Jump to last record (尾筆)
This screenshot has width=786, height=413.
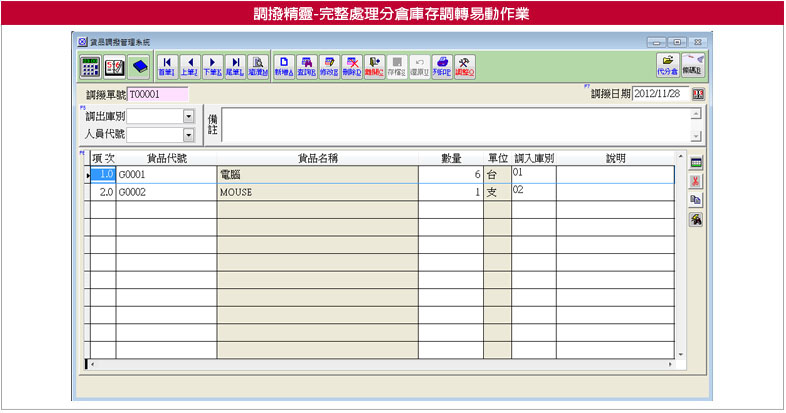tap(235, 66)
